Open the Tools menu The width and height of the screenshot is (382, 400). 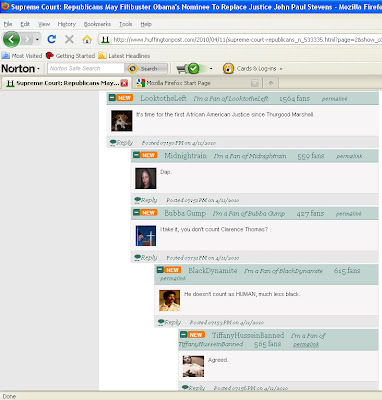click(x=126, y=24)
